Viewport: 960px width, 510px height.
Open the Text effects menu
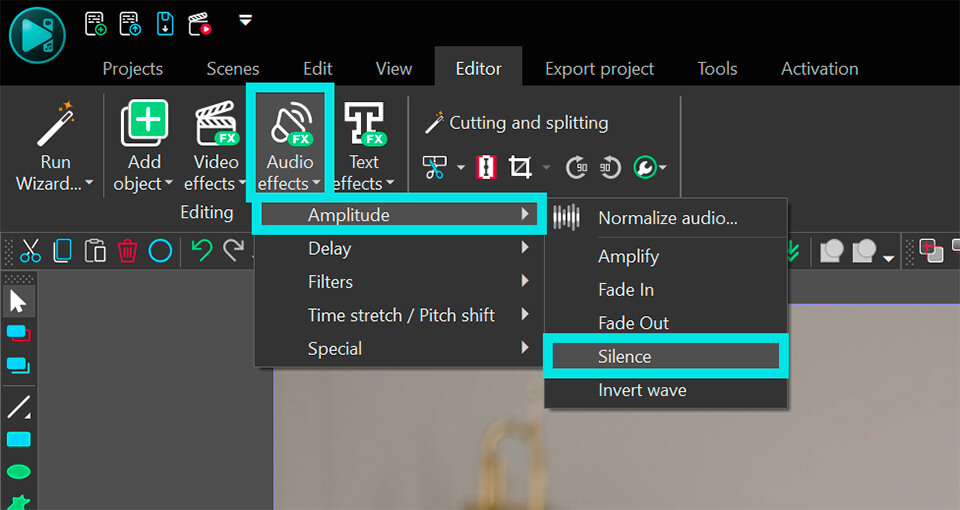pos(364,146)
